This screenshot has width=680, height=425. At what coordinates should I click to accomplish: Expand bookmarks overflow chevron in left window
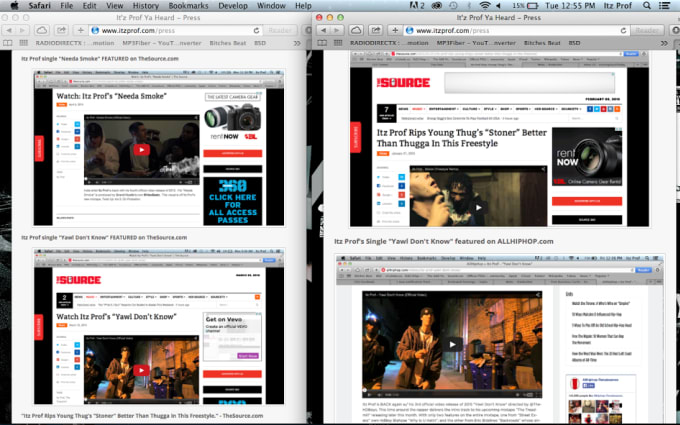click(x=297, y=43)
